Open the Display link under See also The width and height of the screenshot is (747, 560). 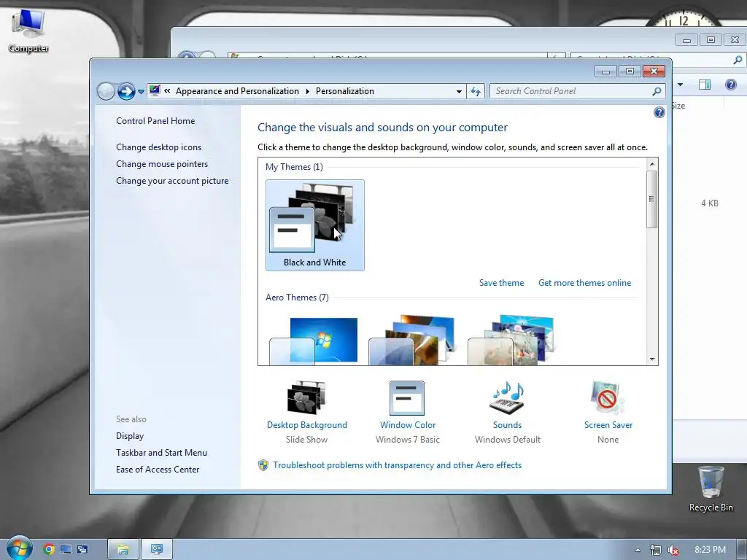130,436
